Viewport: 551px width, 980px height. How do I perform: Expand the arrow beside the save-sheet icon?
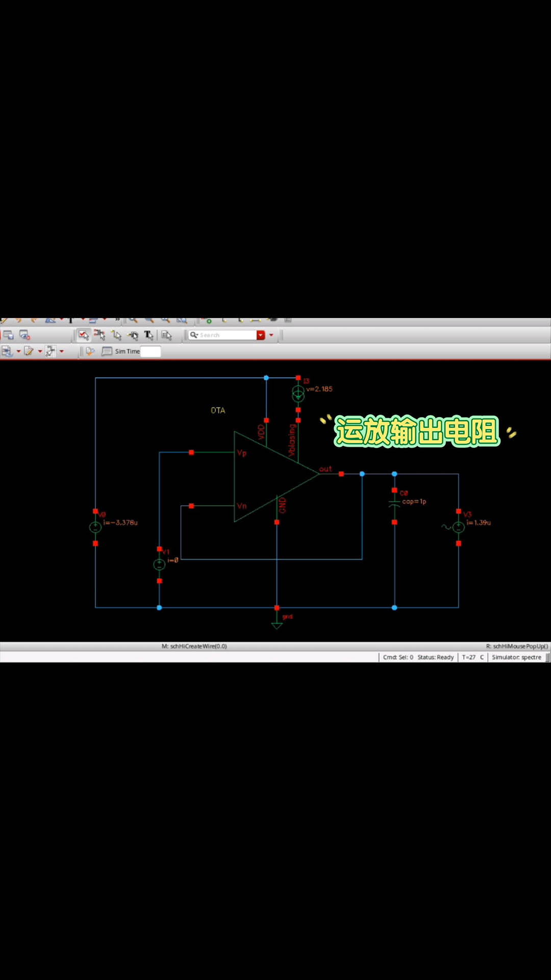[18, 351]
